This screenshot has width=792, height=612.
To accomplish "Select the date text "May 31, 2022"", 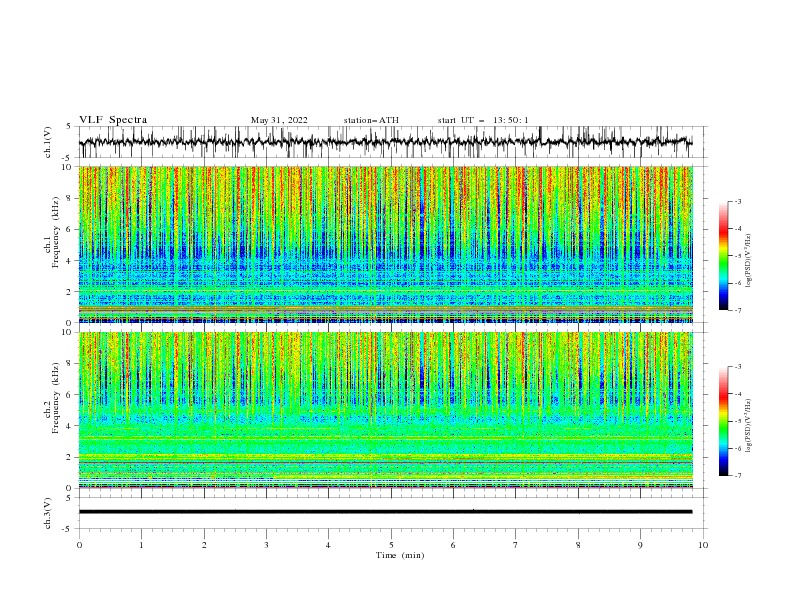I will tap(279, 120).
